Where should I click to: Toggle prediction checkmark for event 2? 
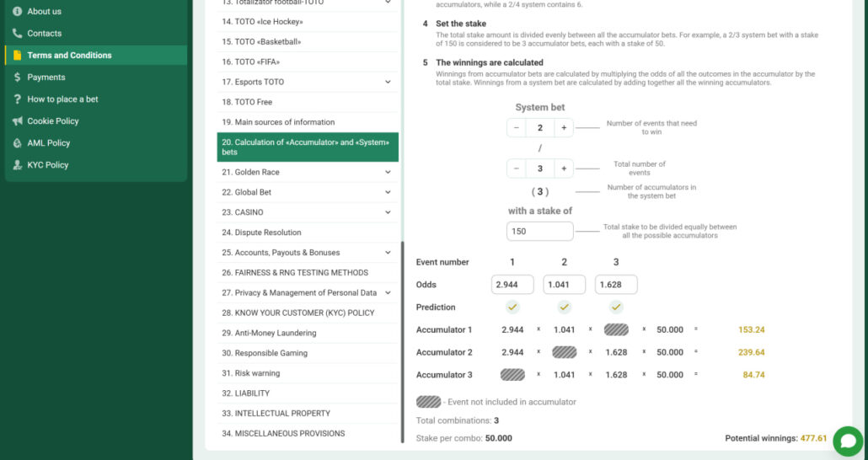564,308
